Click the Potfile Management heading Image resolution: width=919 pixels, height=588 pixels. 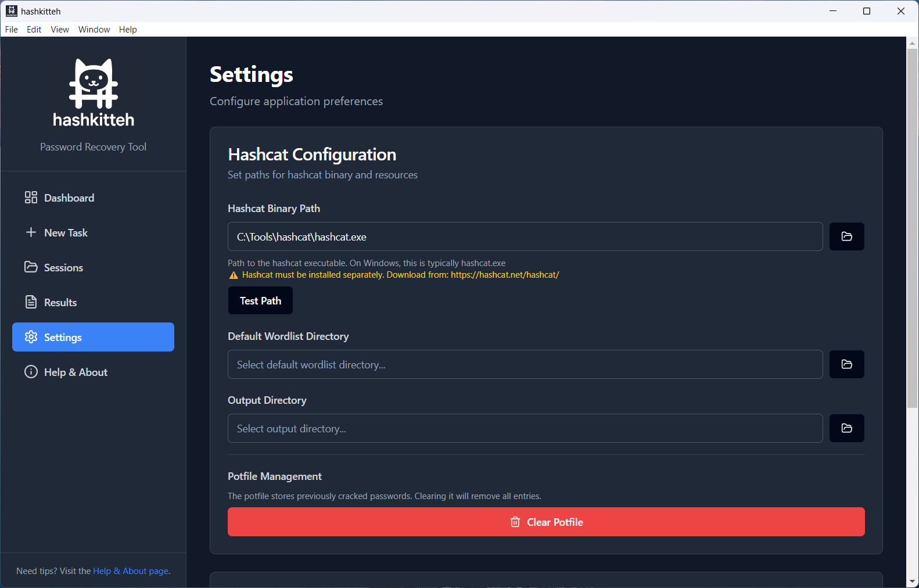coord(274,476)
